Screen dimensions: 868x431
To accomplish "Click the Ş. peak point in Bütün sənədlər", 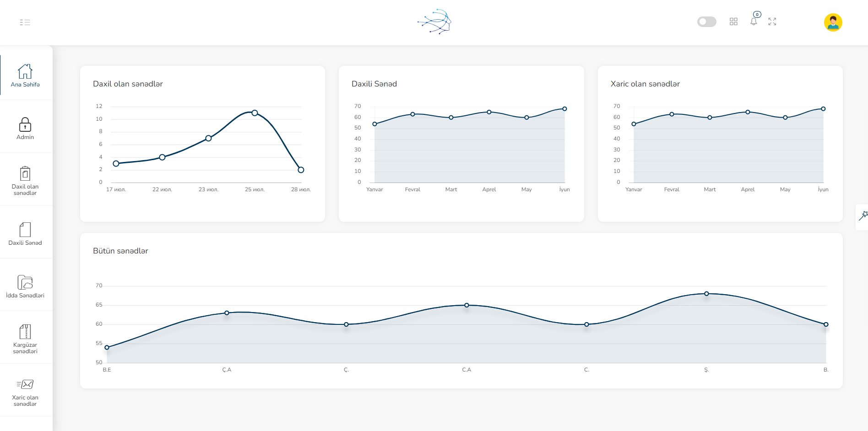I will [x=706, y=294].
